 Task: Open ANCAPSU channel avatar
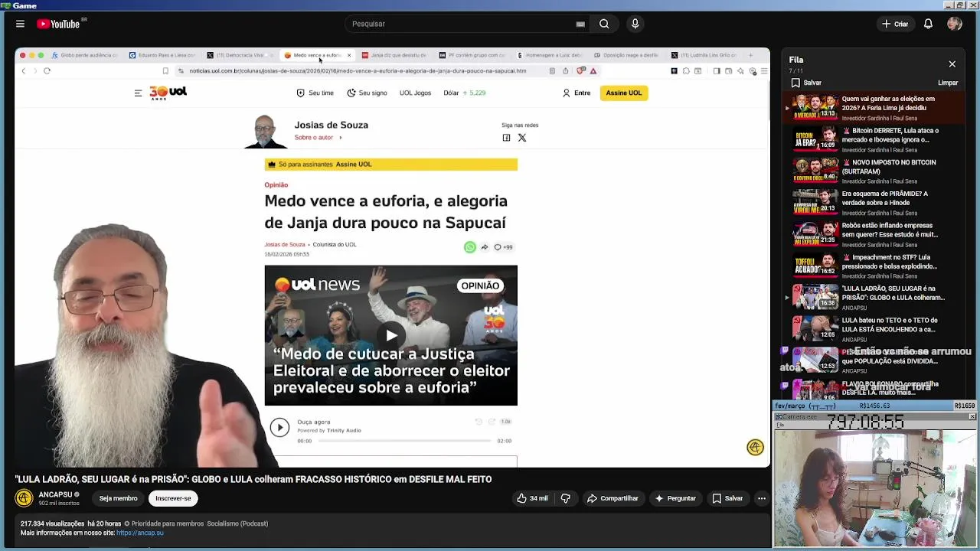click(24, 498)
